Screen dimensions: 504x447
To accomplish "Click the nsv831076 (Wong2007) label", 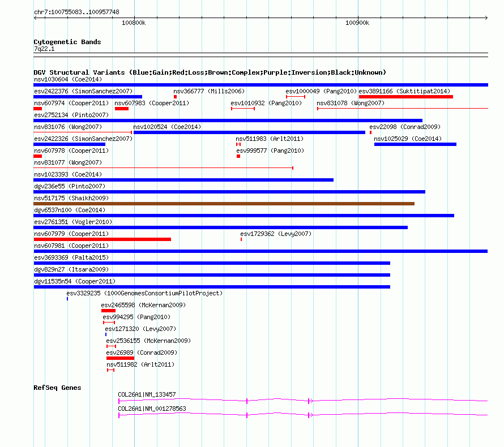I will (68, 127).
